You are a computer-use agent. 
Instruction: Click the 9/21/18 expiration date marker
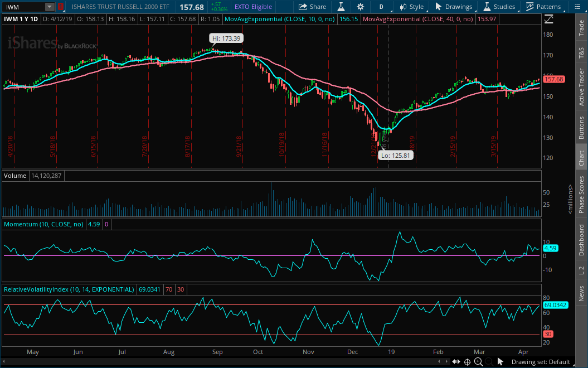pos(239,146)
